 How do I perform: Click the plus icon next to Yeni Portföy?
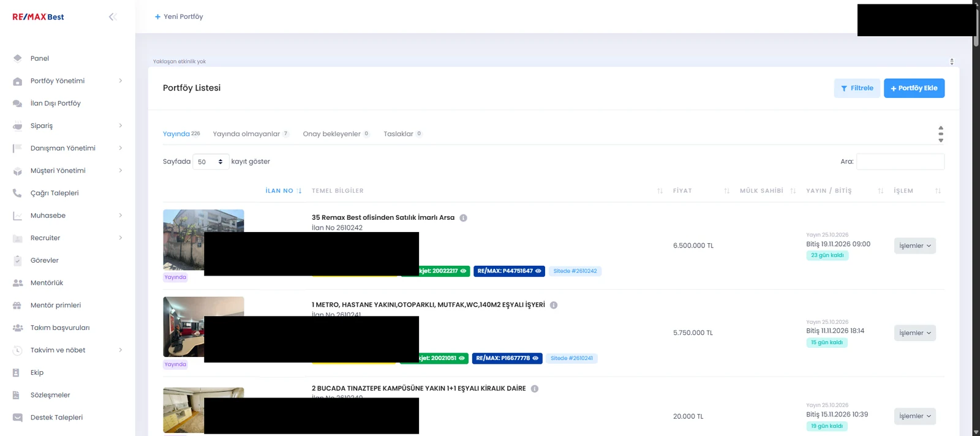[x=157, y=17]
